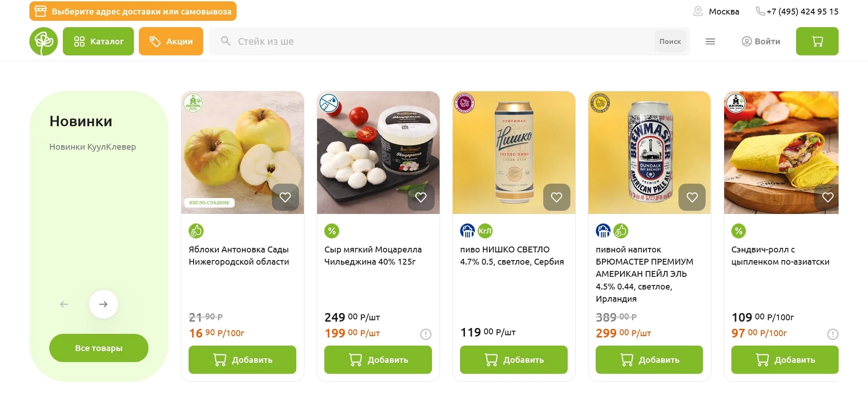The image size is (868, 413).
Task: Click the green clover logo icon
Action: (43, 41)
